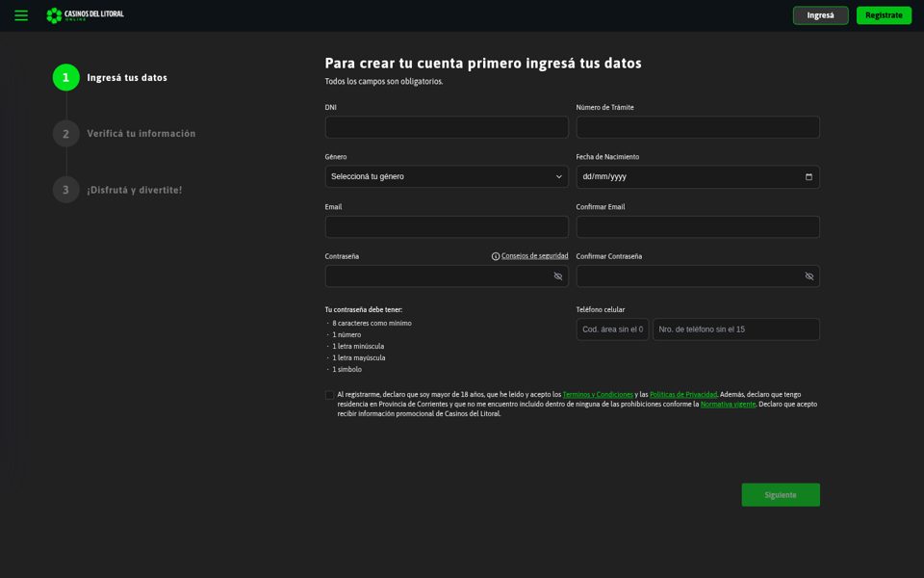Open Consejos de seguridad link
Viewport: 924px width, 578px height.
(534, 256)
